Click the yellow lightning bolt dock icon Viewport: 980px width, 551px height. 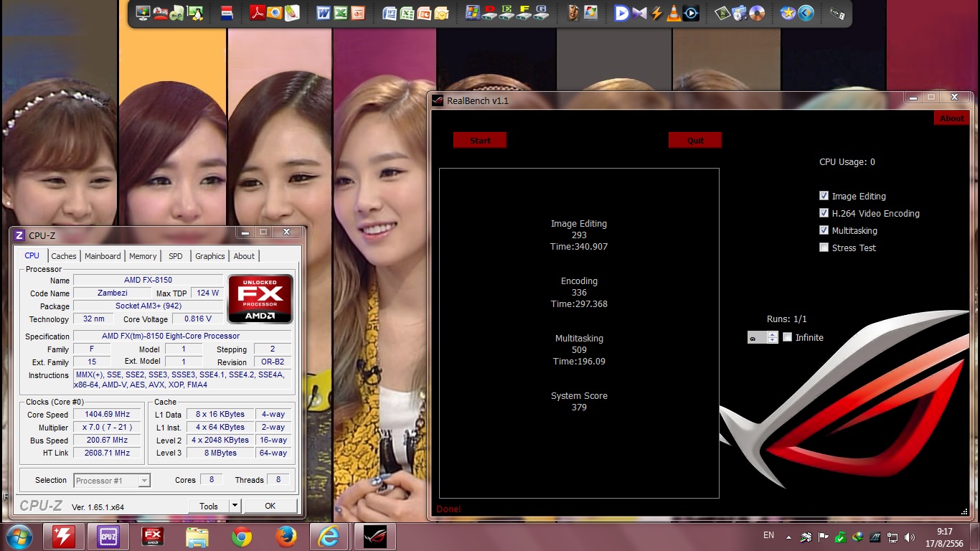point(656,13)
